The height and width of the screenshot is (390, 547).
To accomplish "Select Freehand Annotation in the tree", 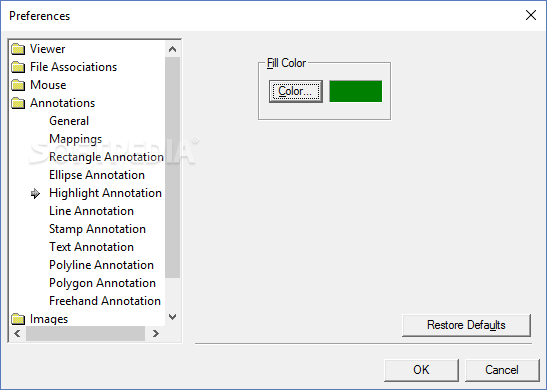I will [x=105, y=301].
